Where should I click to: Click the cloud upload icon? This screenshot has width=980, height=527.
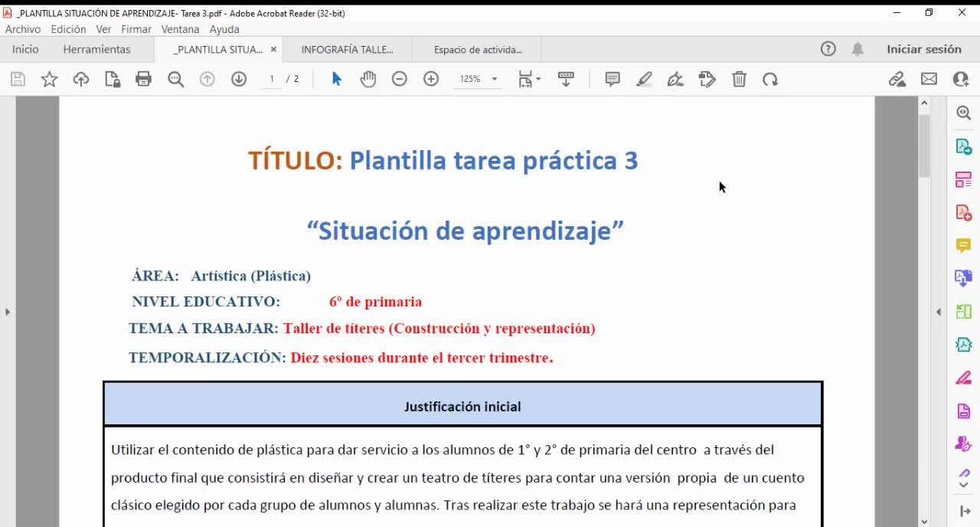coord(80,79)
